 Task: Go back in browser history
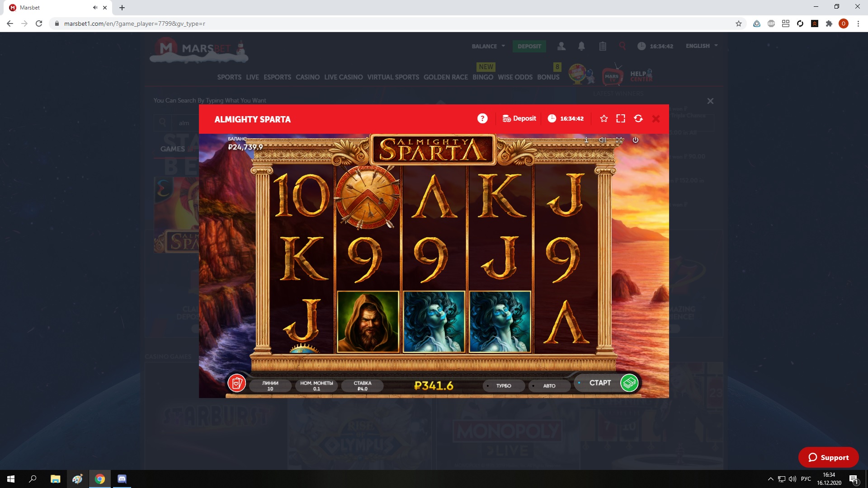point(10,23)
